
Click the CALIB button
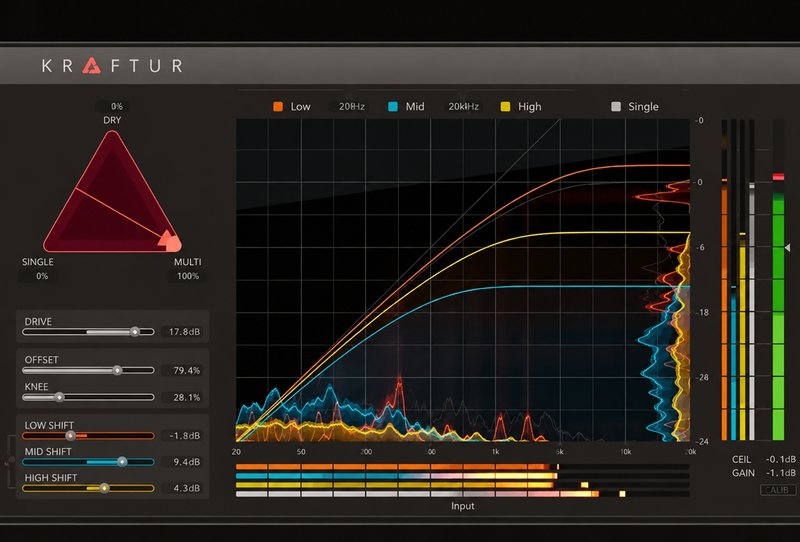coord(778,490)
